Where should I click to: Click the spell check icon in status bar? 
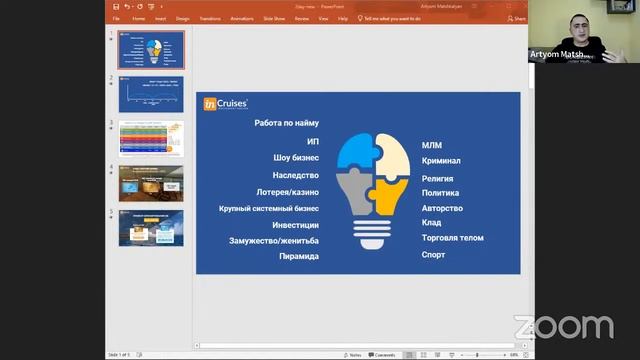(139, 355)
